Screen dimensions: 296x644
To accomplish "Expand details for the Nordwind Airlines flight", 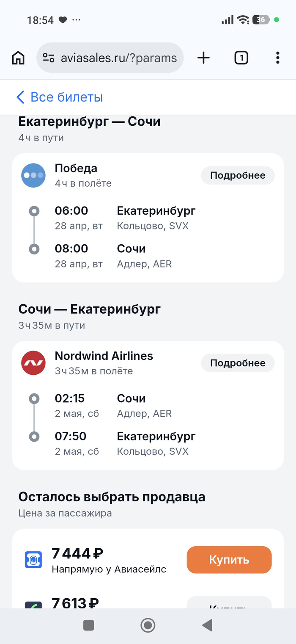I will tap(238, 363).
